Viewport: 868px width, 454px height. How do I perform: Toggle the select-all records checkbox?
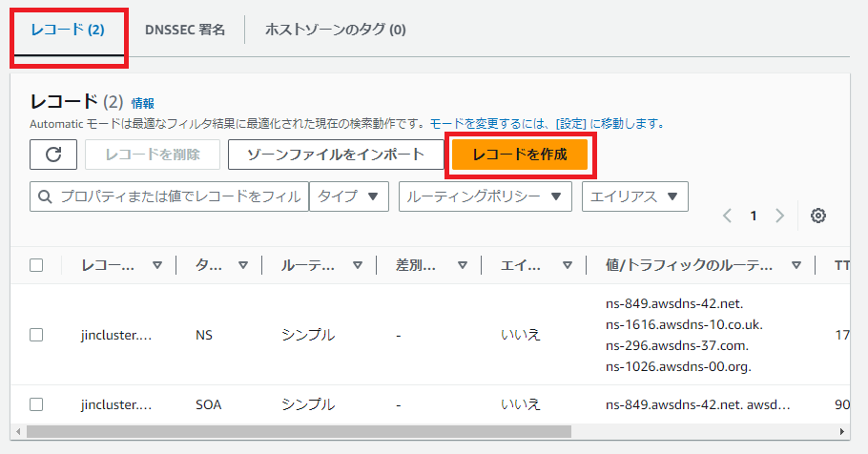pos(36,266)
